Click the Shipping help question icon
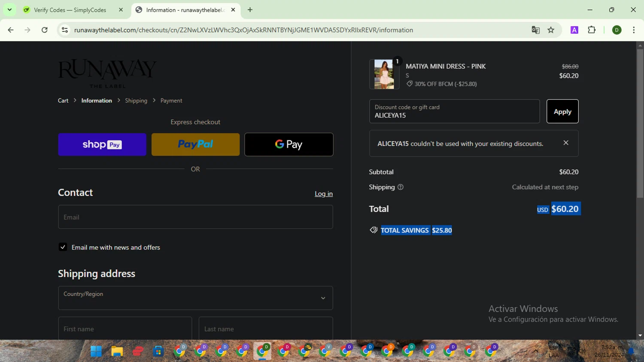The height and width of the screenshot is (362, 644). [401, 187]
